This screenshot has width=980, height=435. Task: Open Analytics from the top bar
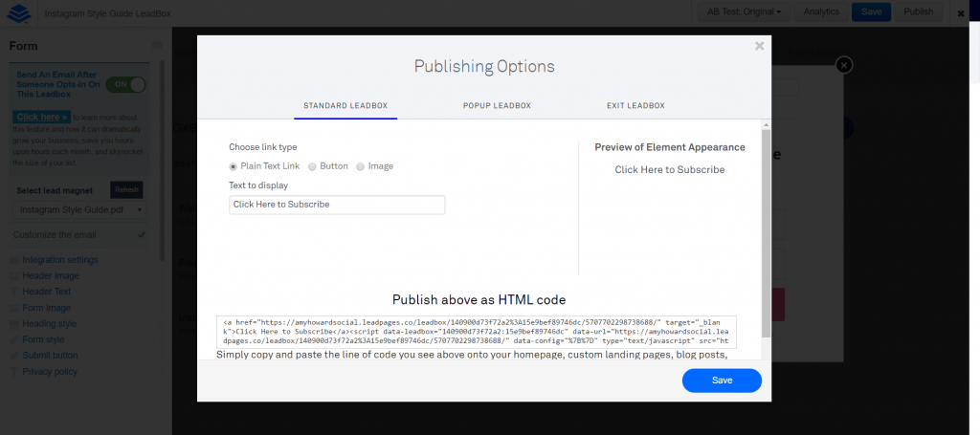point(821,11)
